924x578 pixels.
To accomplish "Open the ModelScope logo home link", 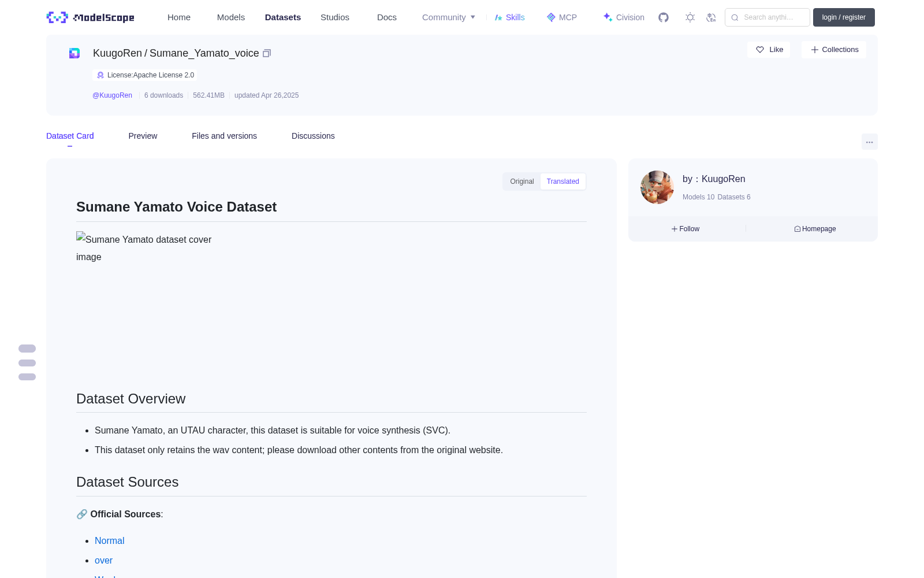I will pyautogui.click(x=91, y=17).
